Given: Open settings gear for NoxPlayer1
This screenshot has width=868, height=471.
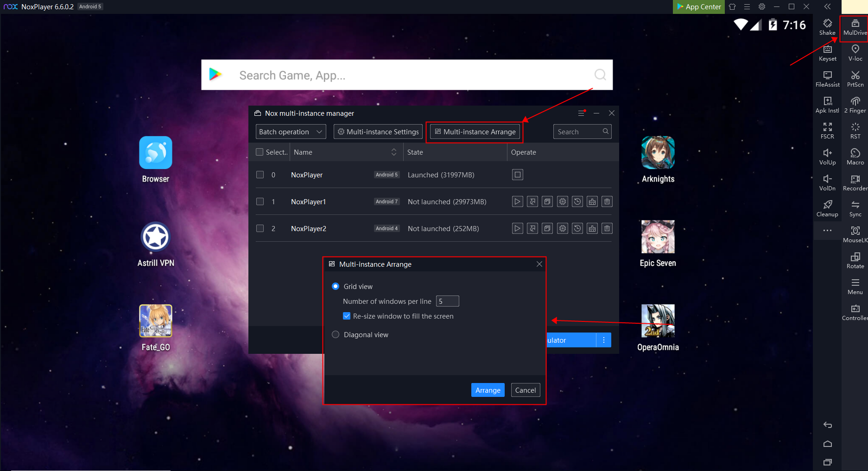Looking at the screenshot, I should (562, 201).
